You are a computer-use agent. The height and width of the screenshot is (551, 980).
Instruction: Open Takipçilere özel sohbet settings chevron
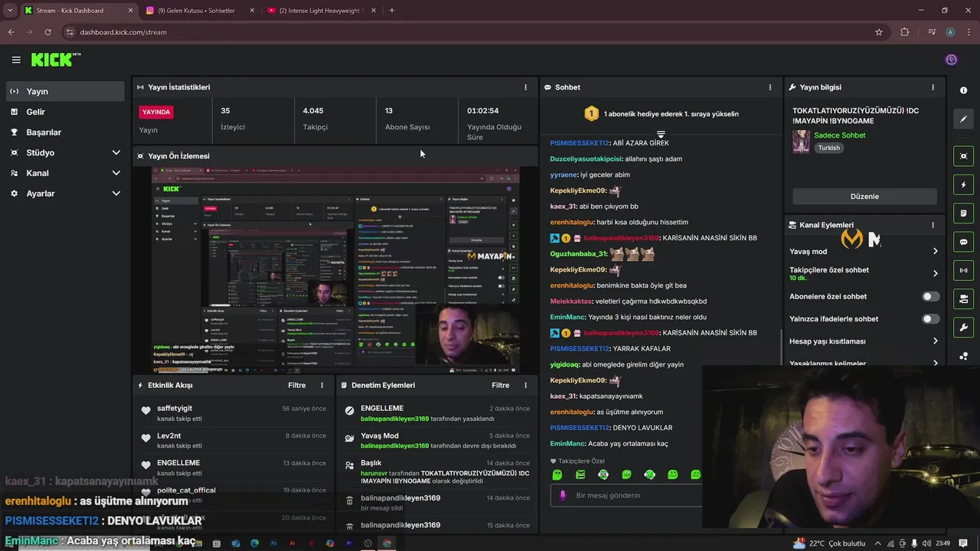[x=935, y=273]
